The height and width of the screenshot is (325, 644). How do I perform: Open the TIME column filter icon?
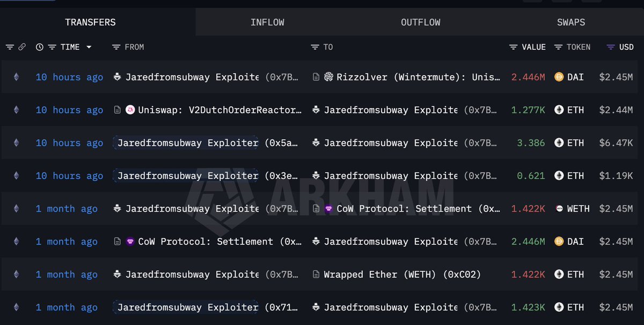coord(52,47)
